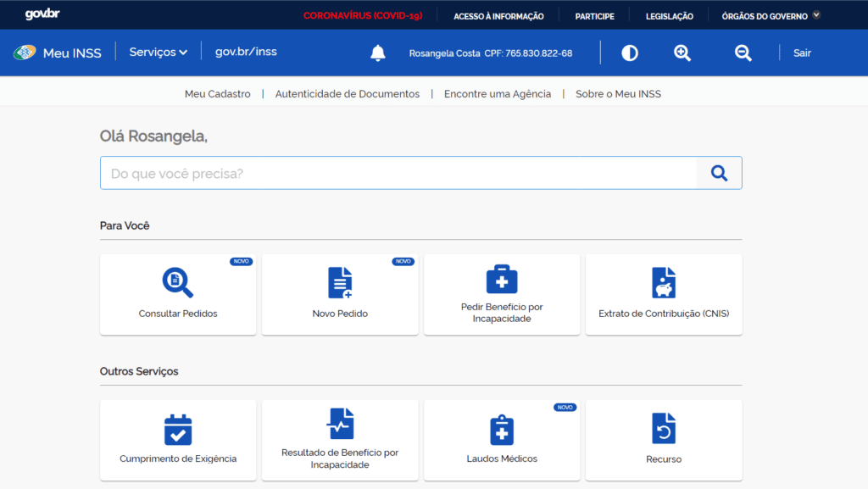This screenshot has width=868, height=489.
Task: Open the Meu Cadastro menu item
Action: tap(218, 94)
